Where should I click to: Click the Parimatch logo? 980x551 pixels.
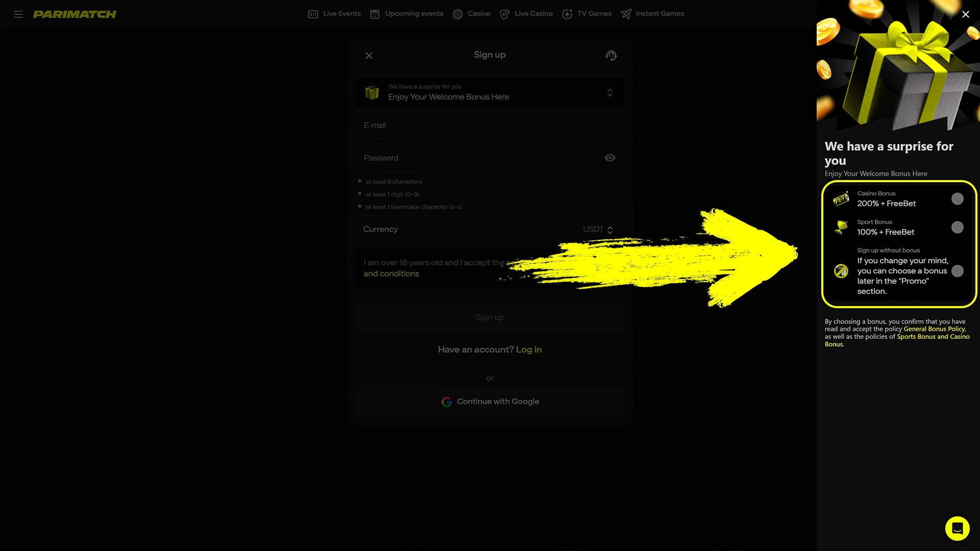coord(75,14)
